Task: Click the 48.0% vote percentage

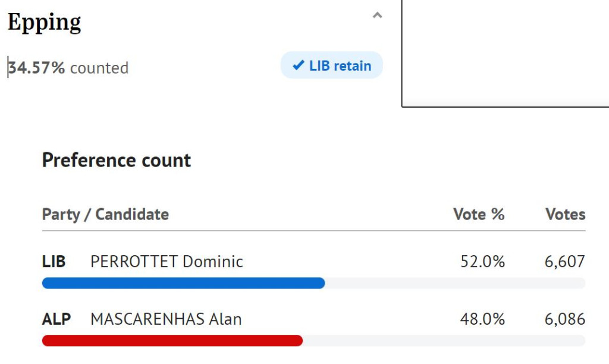Action: tap(482, 319)
